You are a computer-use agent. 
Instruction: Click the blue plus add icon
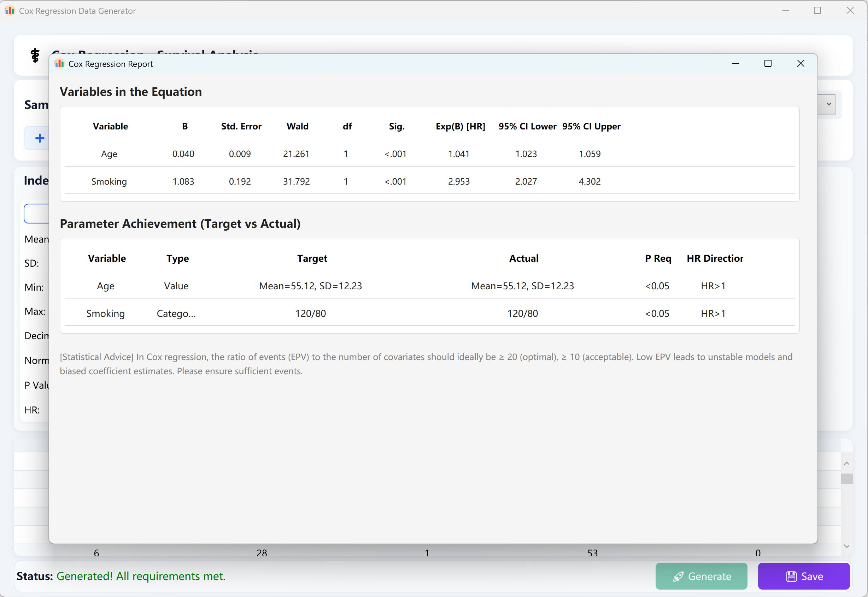40,138
